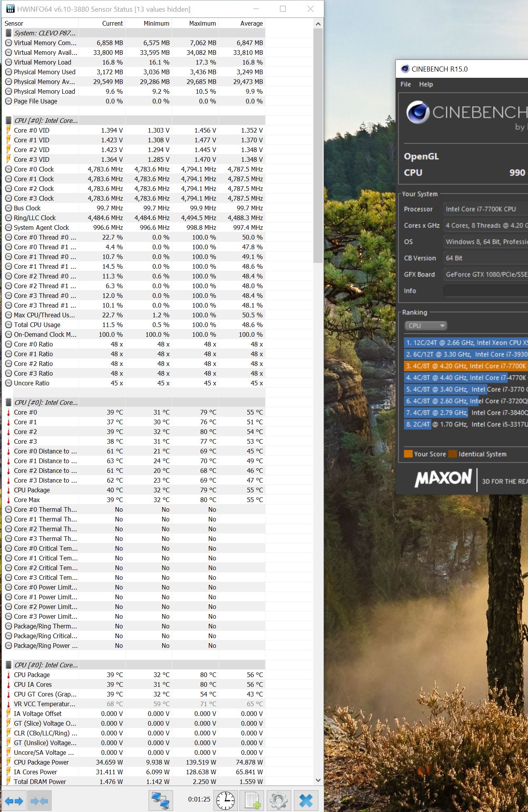Click the MAXON logo in Cinebench
This screenshot has height=812, width=528.
tap(443, 478)
